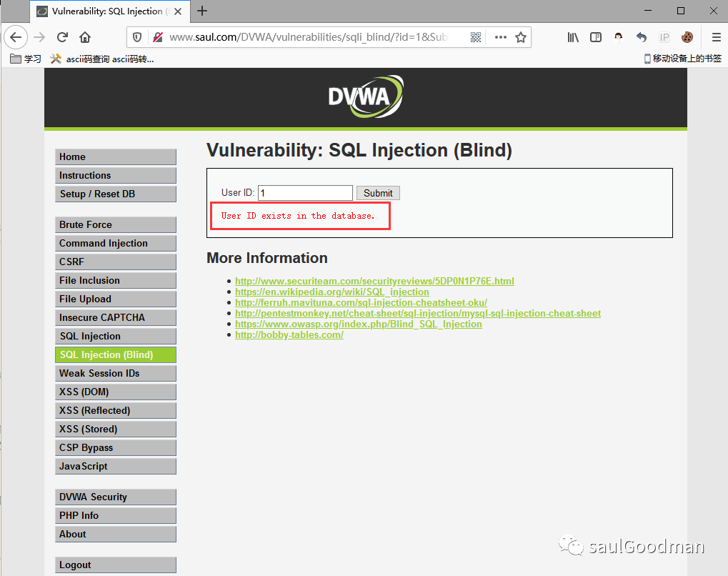Image resolution: width=728 pixels, height=576 pixels.
Task: Open the browser home page
Action: click(85, 37)
